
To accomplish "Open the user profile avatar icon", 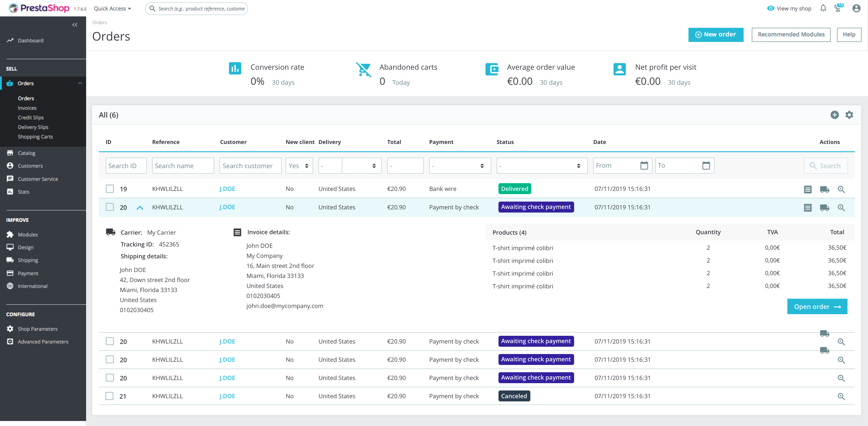I will pos(856,8).
